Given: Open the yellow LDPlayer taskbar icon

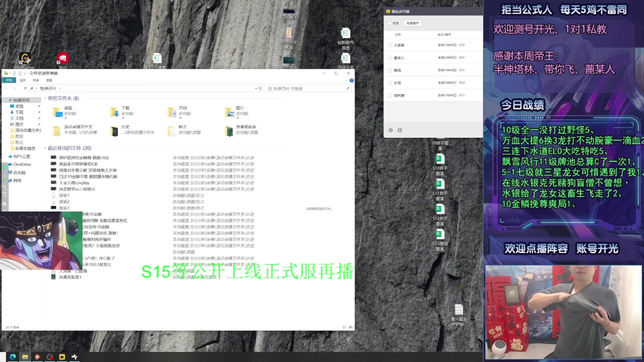Looking at the screenshot, I should 62,357.
